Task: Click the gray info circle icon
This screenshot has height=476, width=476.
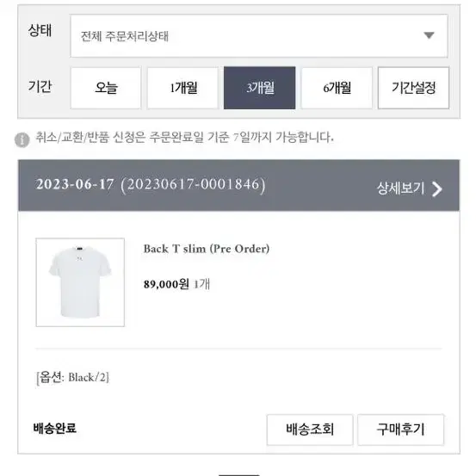Action: coord(22,140)
